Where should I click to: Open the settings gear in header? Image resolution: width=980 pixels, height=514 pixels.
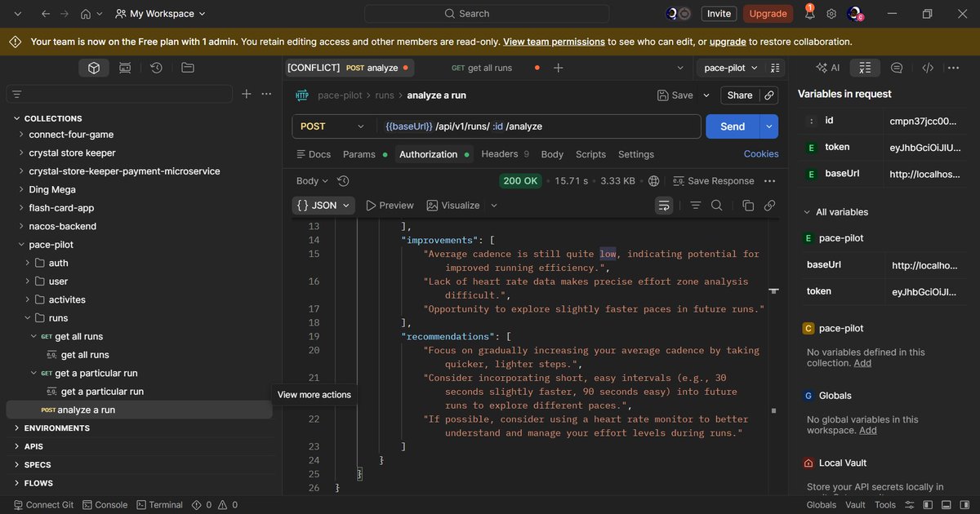(831, 14)
